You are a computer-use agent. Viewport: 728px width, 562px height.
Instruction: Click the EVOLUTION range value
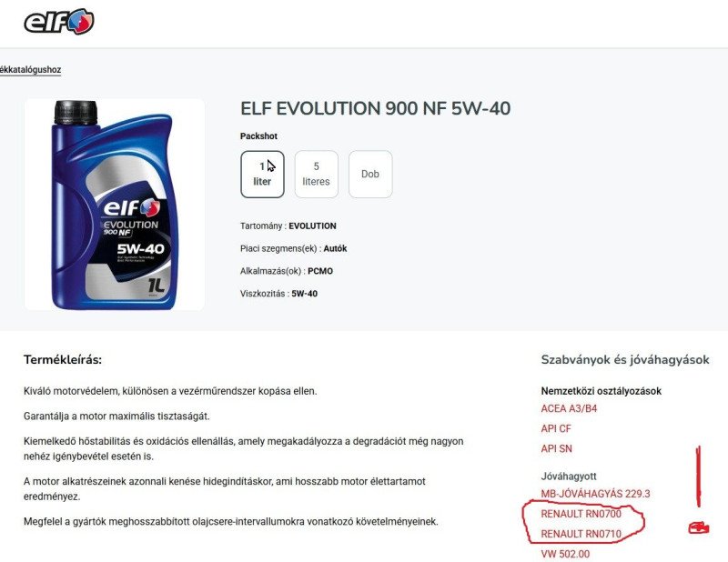click(312, 226)
